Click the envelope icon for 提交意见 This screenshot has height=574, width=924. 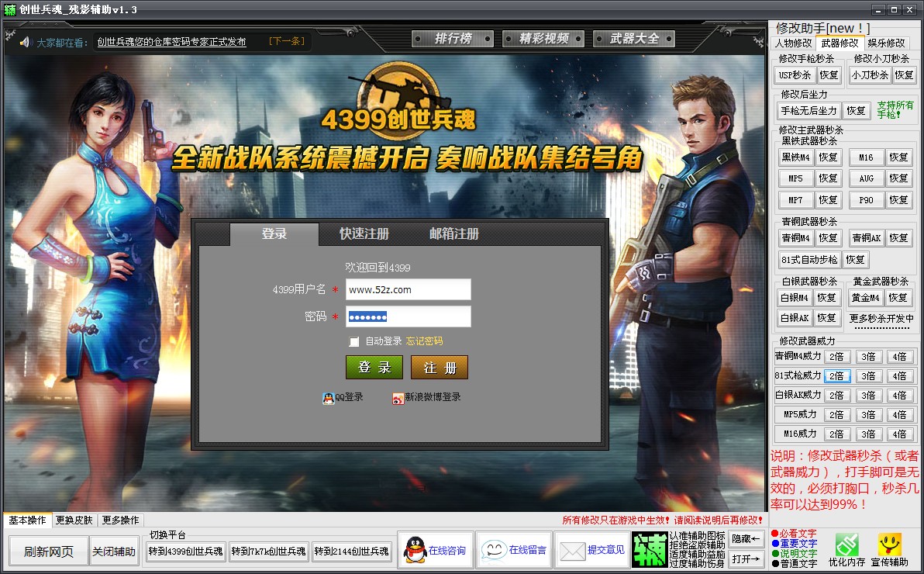click(x=571, y=551)
